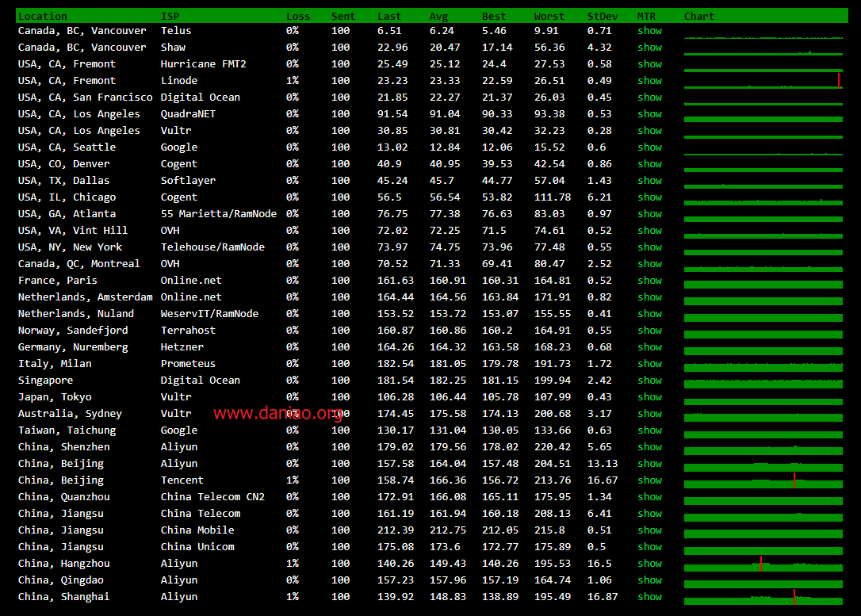861x616 pixels.
Task: Select the 'Prometeus' ISP cell
Action: point(188,363)
